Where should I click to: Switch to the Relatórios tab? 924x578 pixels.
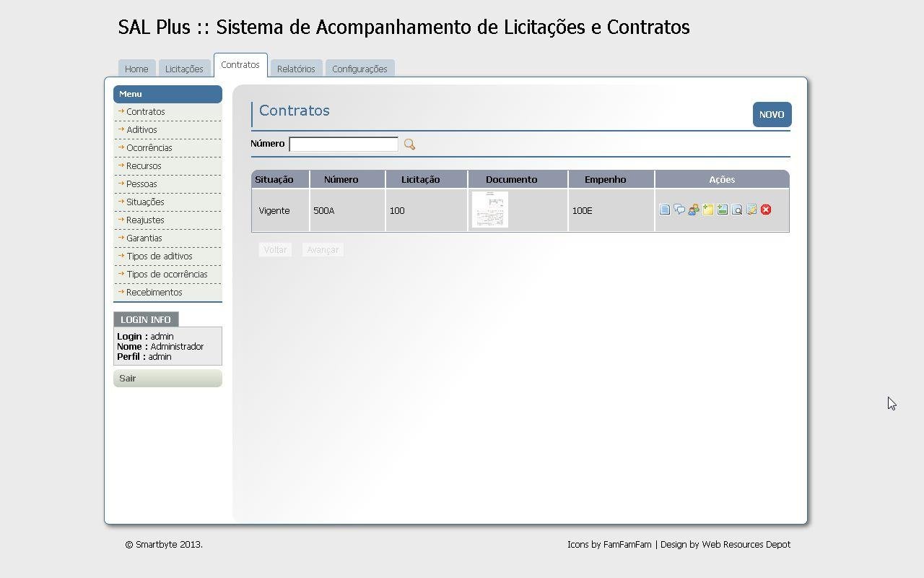296,68
